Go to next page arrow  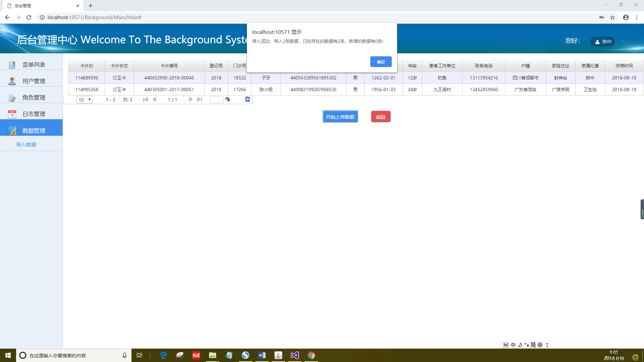coord(191,100)
